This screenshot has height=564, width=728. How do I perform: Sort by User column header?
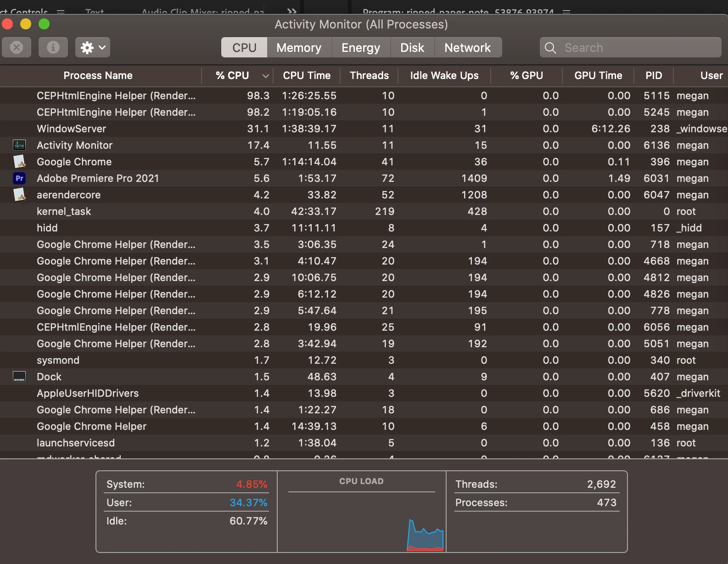(711, 75)
